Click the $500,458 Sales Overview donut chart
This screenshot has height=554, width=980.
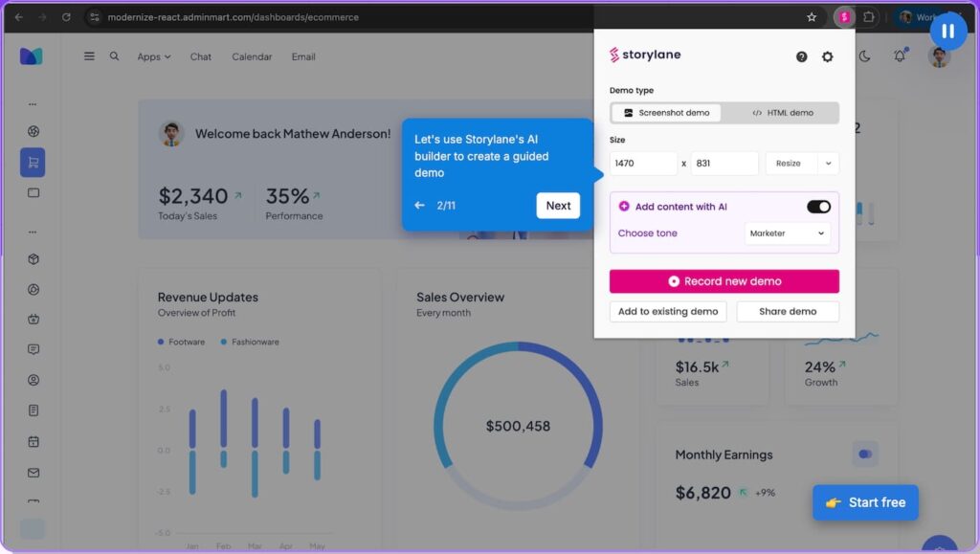click(x=518, y=426)
